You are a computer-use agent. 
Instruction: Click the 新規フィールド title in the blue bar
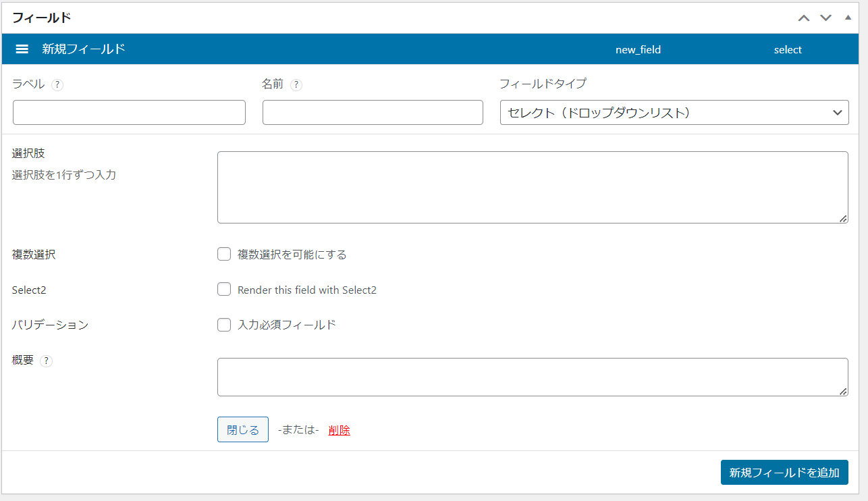click(x=84, y=49)
